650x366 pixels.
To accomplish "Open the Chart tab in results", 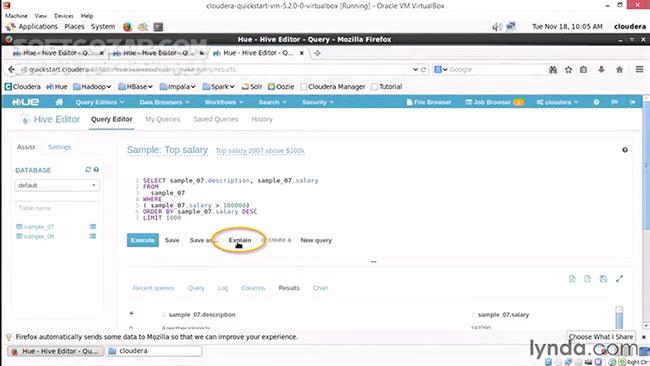I will (x=320, y=288).
